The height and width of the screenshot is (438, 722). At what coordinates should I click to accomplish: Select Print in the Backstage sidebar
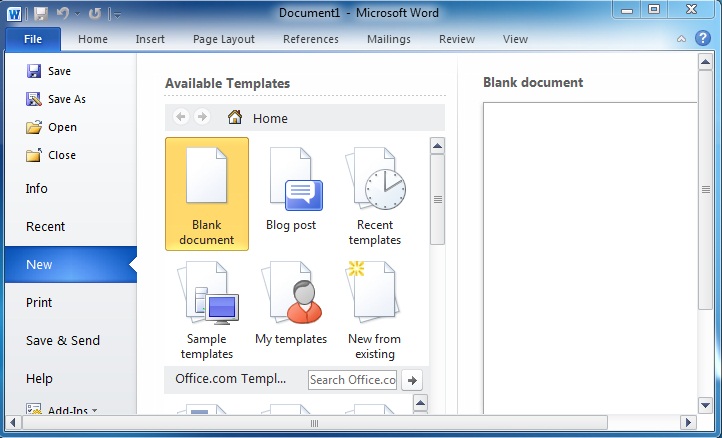pyautogui.click(x=70, y=303)
